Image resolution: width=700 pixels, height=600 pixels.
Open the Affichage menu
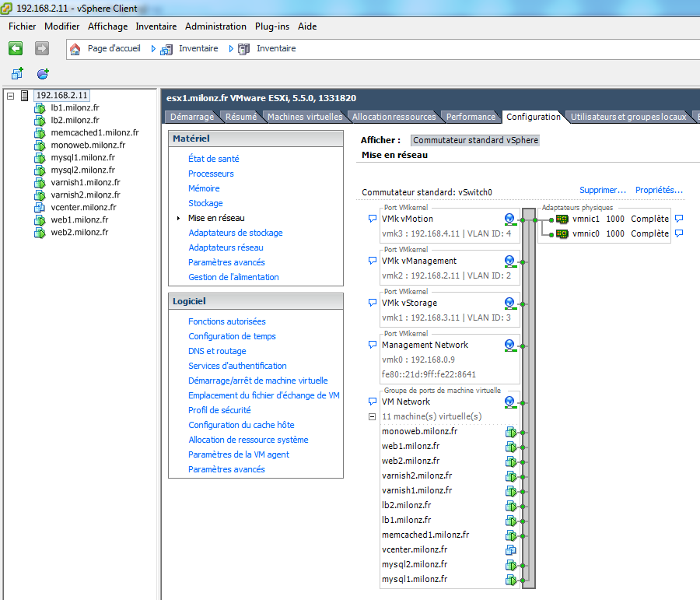click(x=107, y=26)
